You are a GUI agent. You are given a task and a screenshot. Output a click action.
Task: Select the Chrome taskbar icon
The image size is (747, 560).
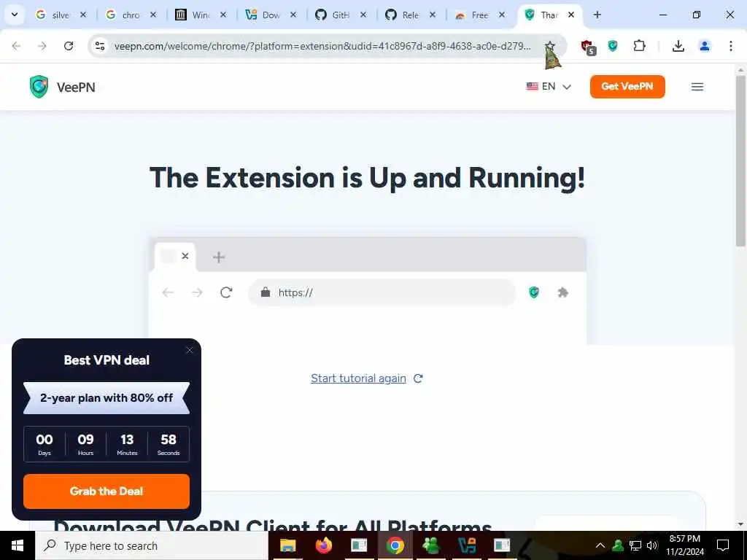point(395,545)
